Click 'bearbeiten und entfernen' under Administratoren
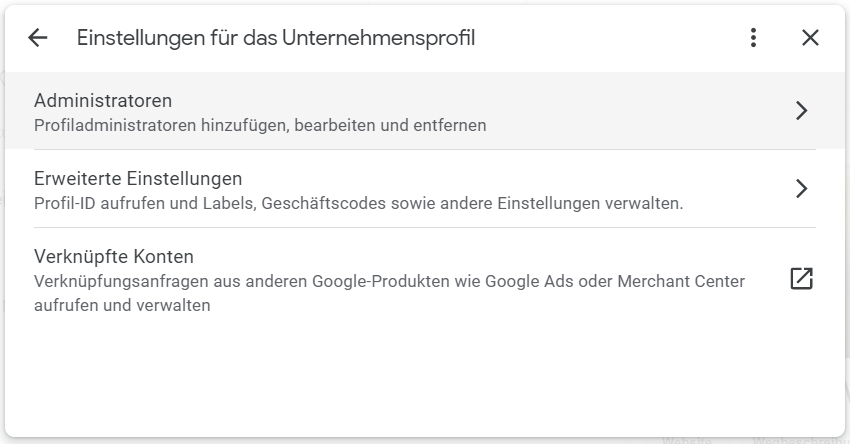 tap(390, 126)
